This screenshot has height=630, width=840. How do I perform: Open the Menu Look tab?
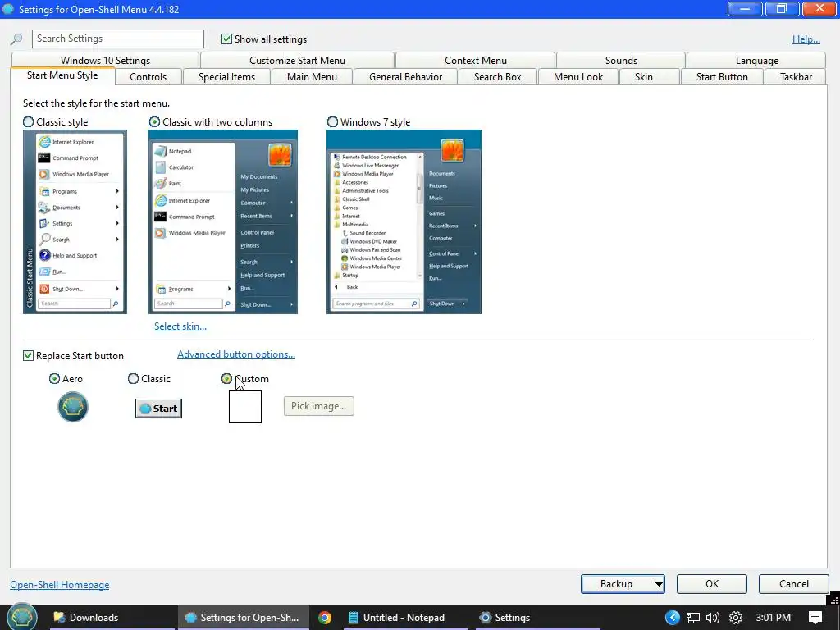578,77
